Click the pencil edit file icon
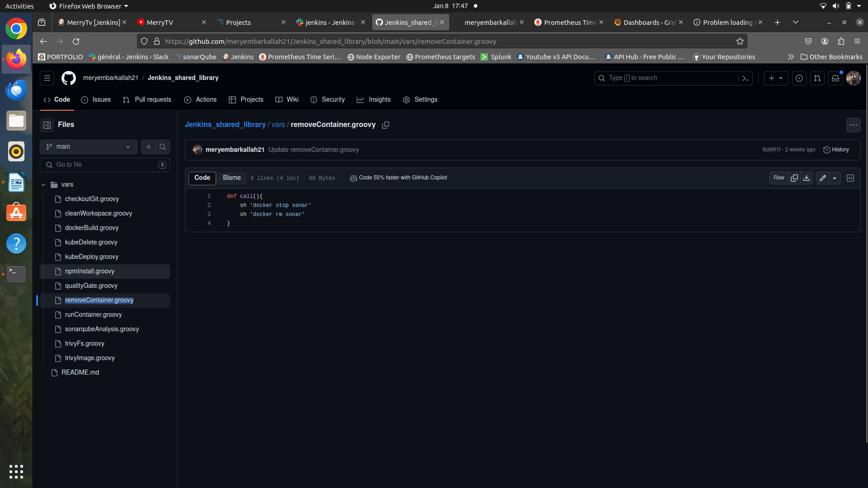Image resolution: width=868 pixels, height=488 pixels. [823, 178]
